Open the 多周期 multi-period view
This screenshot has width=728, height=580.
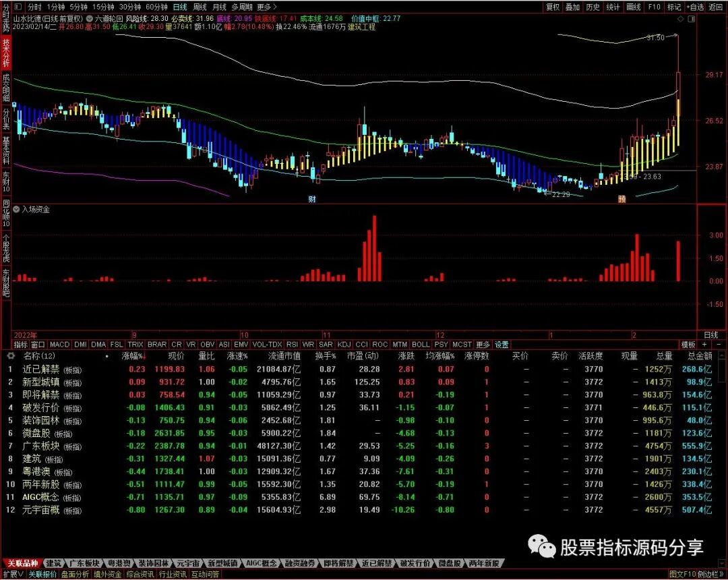point(241,7)
